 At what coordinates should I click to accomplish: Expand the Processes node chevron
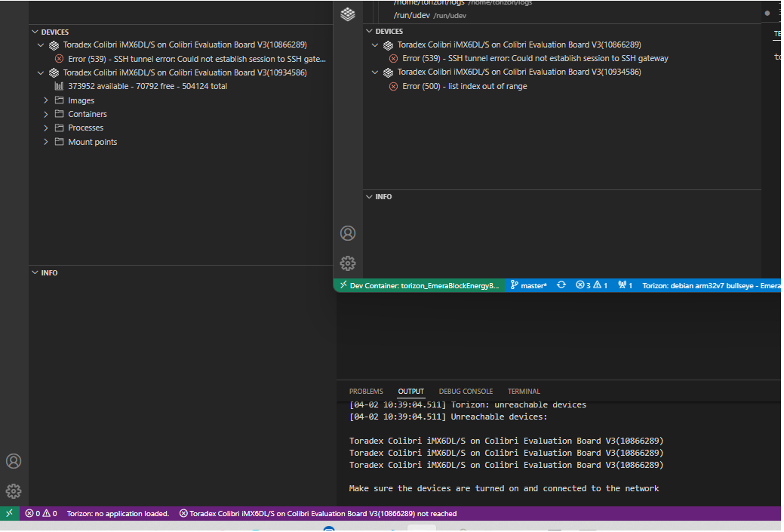tap(46, 128)
